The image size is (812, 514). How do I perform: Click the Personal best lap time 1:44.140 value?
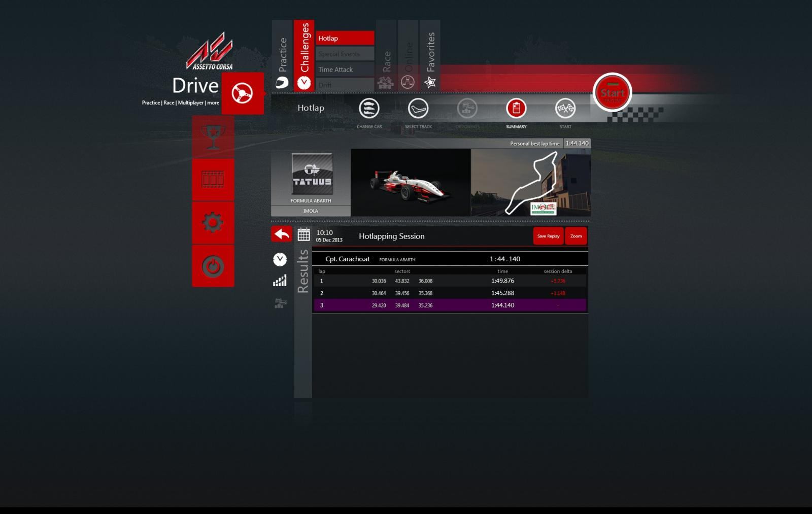click(577, 144)
